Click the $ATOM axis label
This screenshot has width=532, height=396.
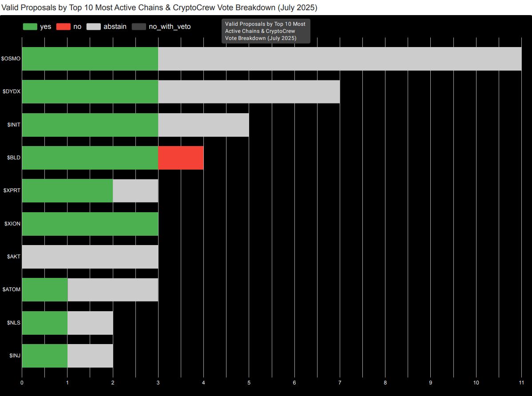(12, 289)
